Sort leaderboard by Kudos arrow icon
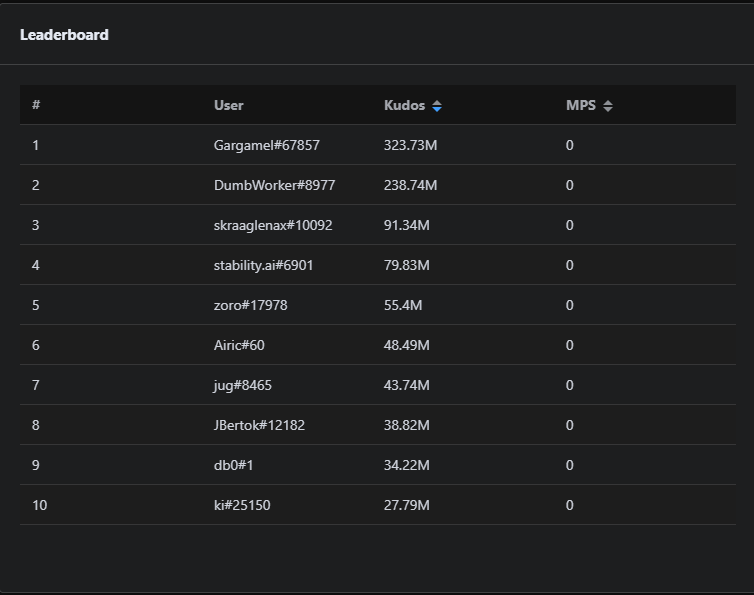Screen dimensions: 754x595 click(437, 106)
